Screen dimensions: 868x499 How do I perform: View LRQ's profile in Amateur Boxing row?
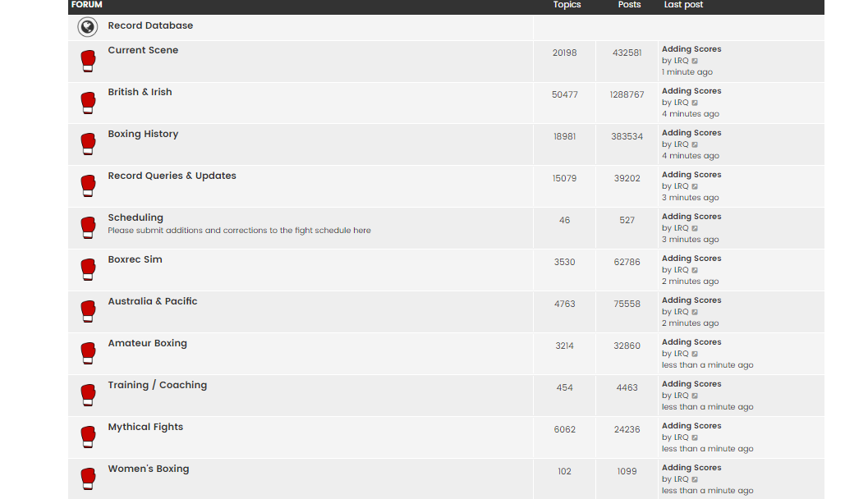pos(682,354)
